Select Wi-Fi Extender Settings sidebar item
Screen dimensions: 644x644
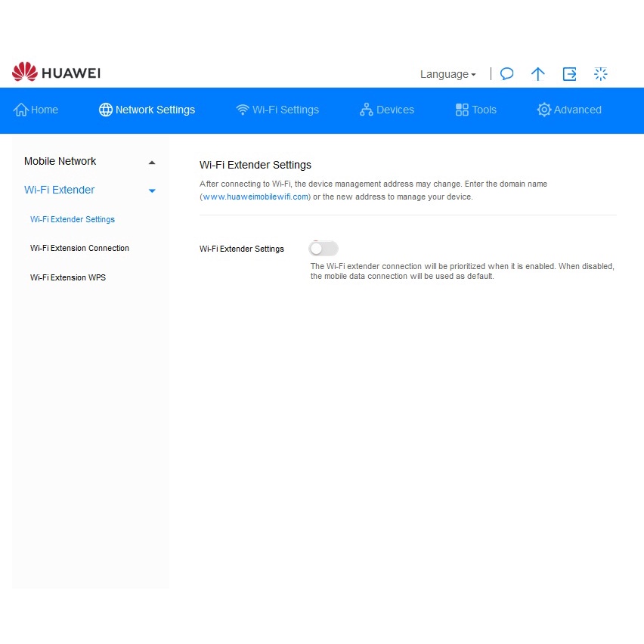73,219
